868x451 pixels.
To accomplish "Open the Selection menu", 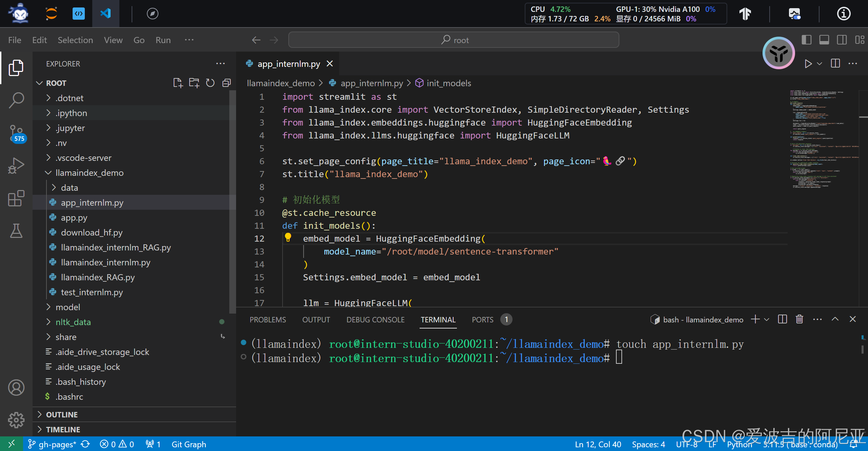I will click(x=75, y=40).
